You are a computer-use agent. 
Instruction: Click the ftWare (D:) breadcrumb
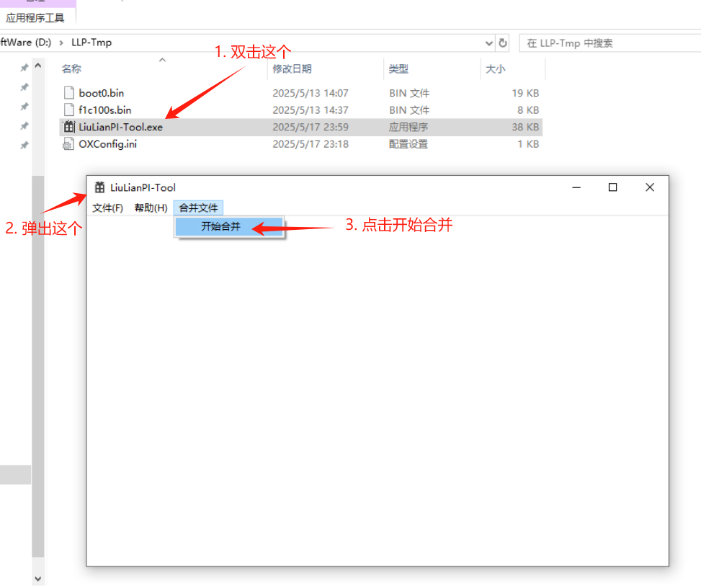25,43
